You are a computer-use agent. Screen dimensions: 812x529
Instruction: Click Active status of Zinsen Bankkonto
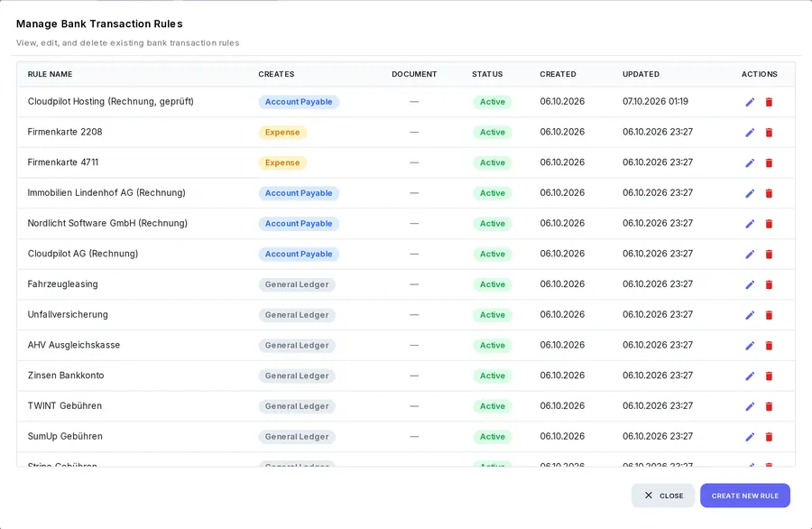coord(493,376)
